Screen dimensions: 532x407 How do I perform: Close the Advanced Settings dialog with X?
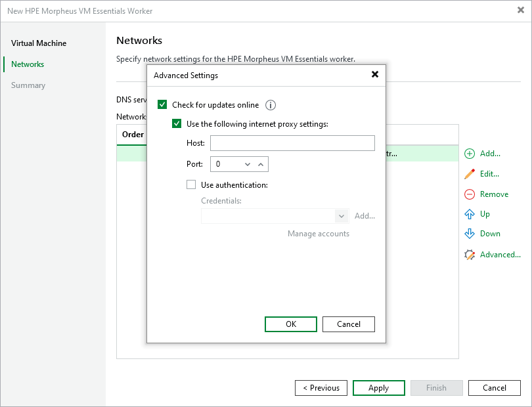[375, 75]
